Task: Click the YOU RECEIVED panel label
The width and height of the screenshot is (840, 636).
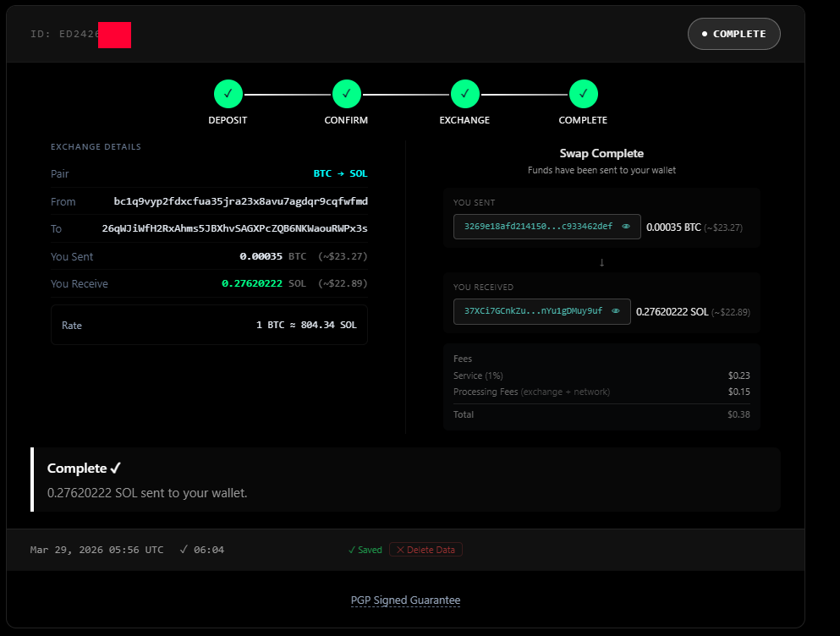Action: point(483,288)
